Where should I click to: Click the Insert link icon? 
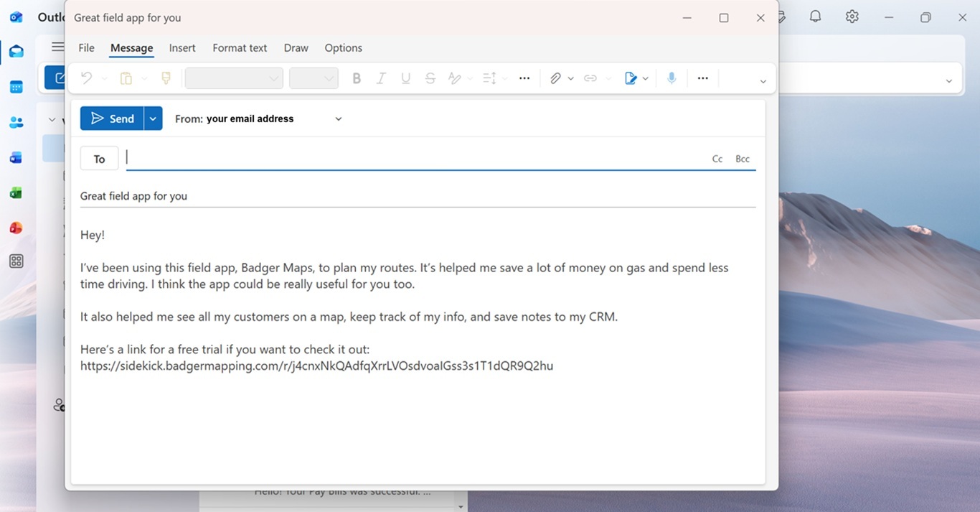590,78
